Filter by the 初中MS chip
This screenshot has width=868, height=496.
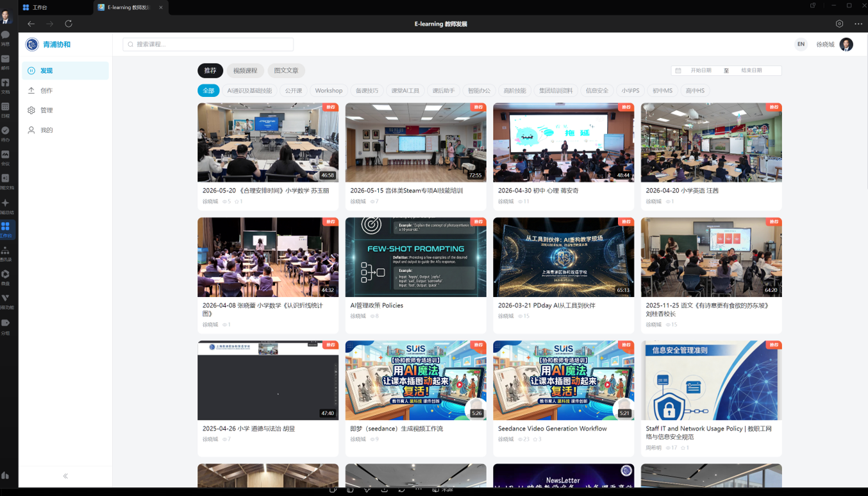(x=662, y=90)
